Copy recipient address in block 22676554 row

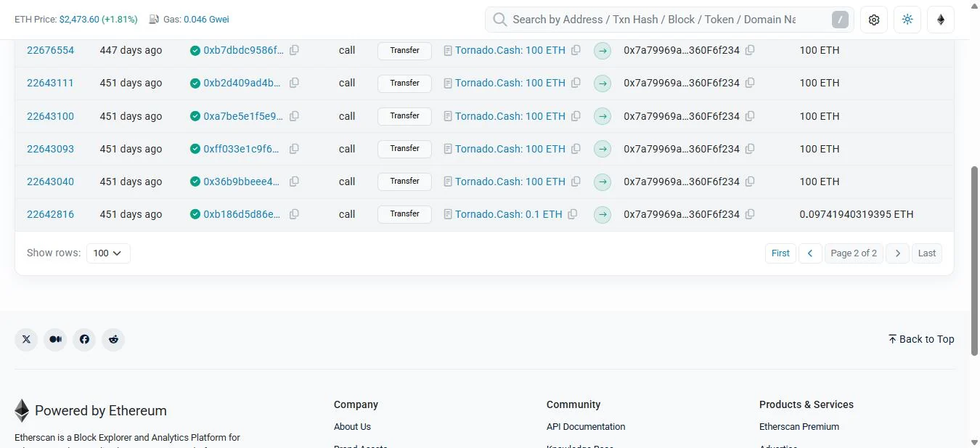[x=750, y=50]
